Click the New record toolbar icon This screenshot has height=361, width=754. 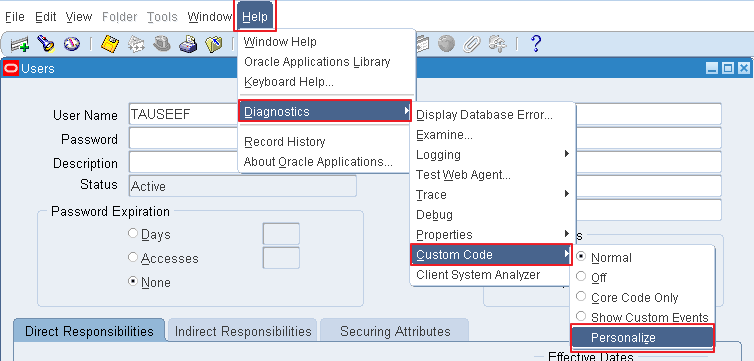[x=20, y=45]
